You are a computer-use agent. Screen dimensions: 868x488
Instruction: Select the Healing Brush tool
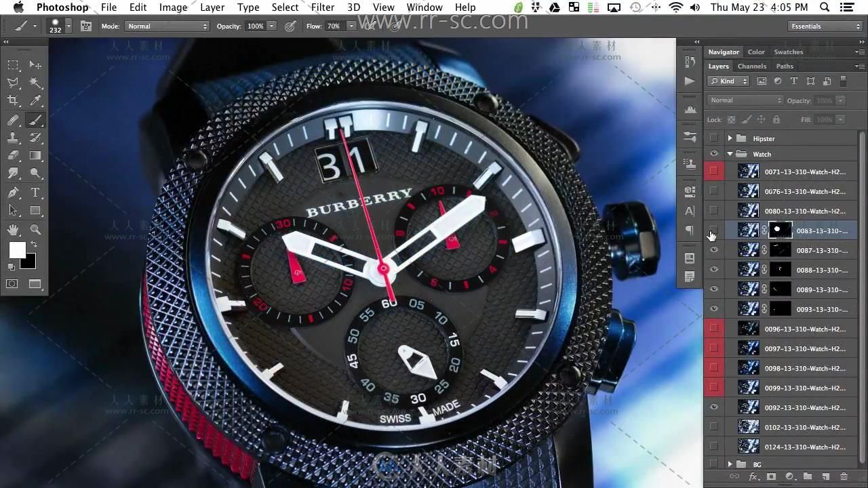point(13,120)
